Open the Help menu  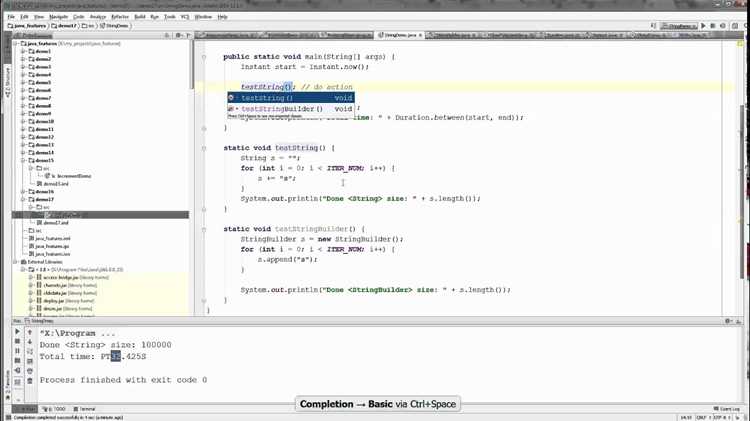click(222, 17)
